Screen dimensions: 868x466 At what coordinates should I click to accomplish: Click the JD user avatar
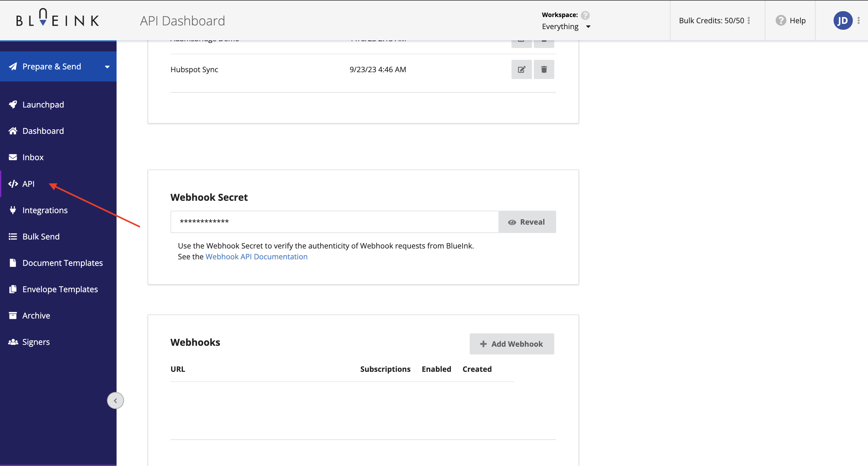843,20
